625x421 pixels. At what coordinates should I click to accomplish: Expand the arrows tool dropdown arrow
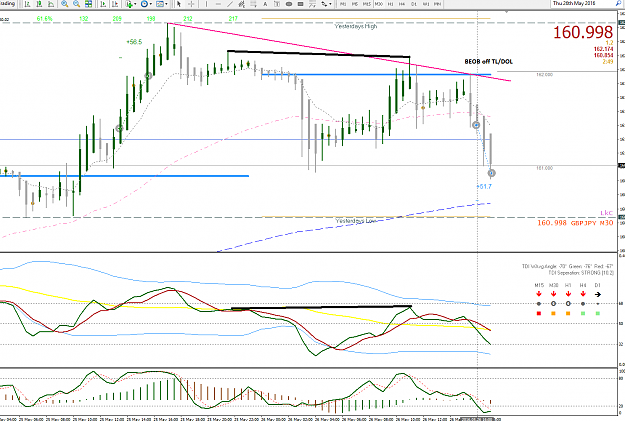pyautogui.click(x=330, y=4)
